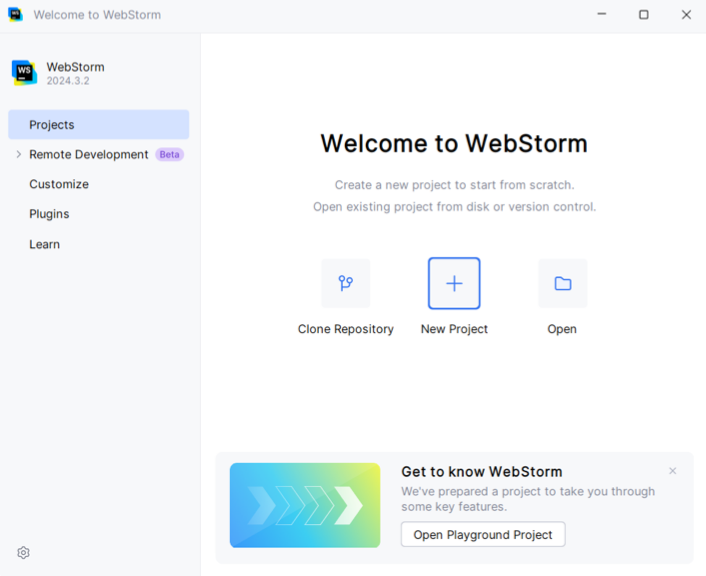
Task: Open the Learn tab
Action: 45,244
